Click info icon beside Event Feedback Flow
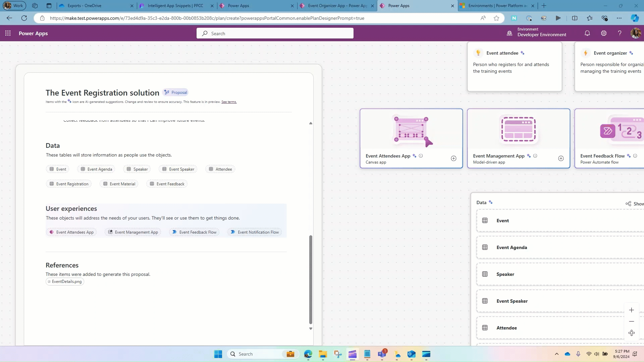This screenshot has width=644, height=362. tap(635, 156)
